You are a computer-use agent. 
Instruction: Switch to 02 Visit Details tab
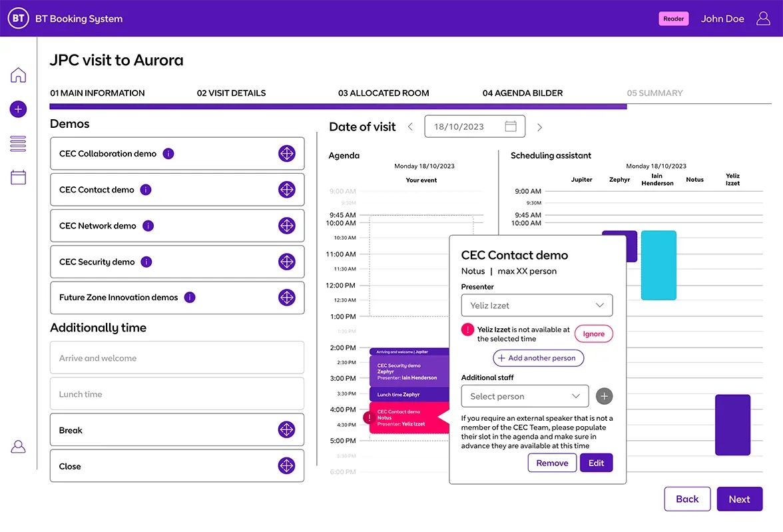(231, 93)
